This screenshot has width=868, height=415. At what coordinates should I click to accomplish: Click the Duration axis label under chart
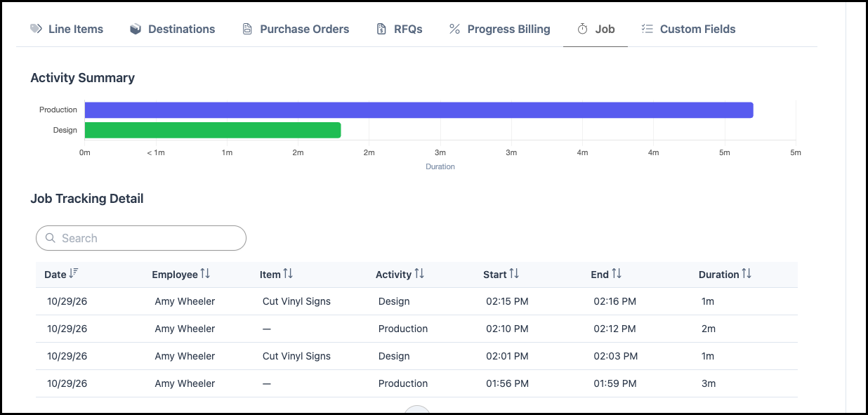440,167
